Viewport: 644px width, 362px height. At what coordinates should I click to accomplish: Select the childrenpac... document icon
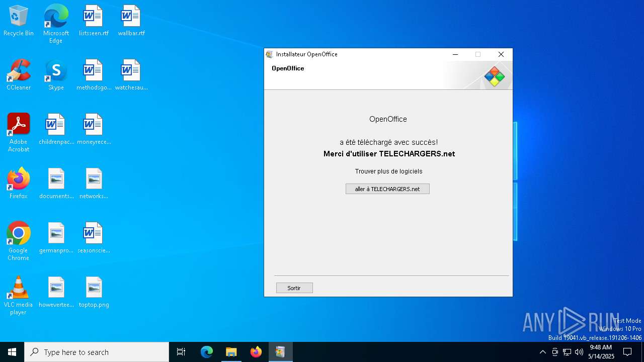[56, 130]
